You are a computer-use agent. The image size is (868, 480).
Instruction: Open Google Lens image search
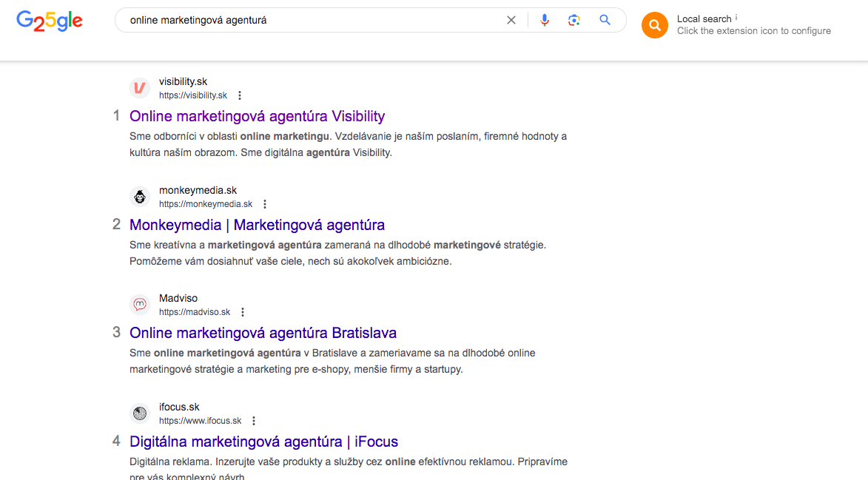(574, 21)
